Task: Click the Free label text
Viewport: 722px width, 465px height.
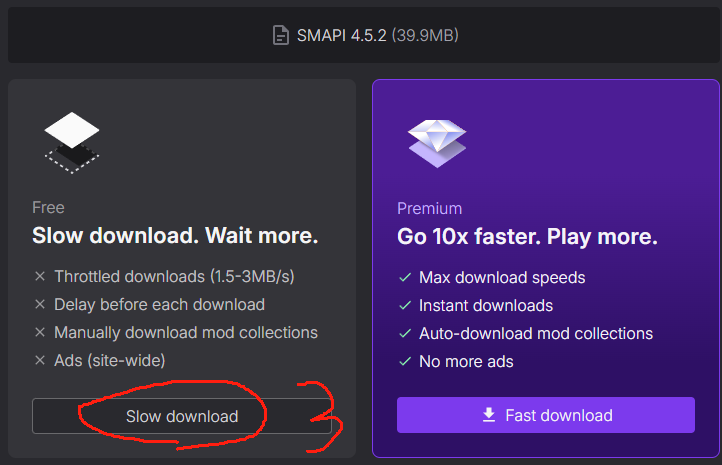Action: 48,207
